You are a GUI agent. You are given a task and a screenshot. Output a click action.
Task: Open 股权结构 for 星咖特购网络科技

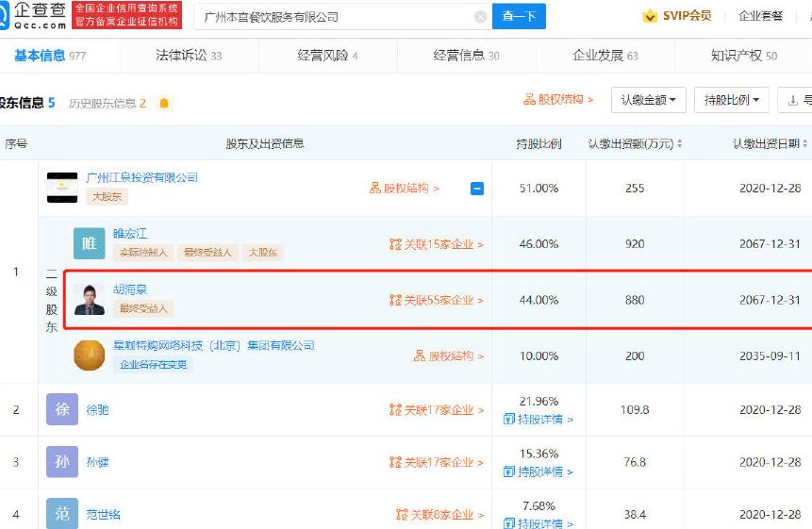point(449,356)
